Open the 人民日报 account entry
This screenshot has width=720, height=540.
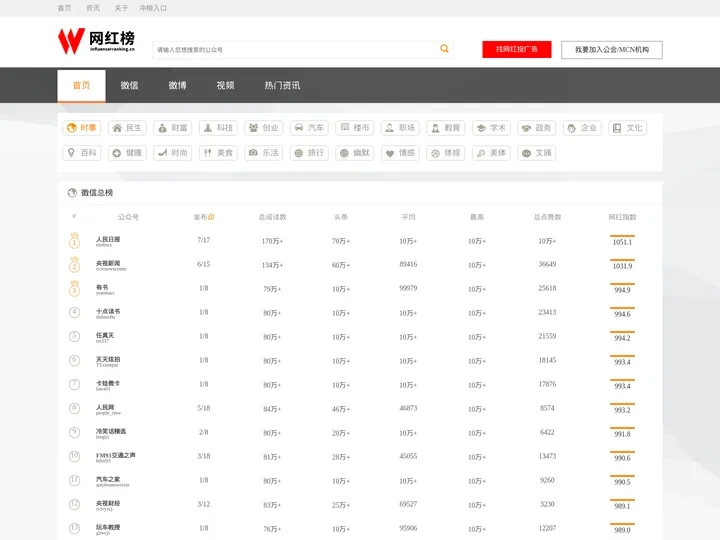click(108, 241)
